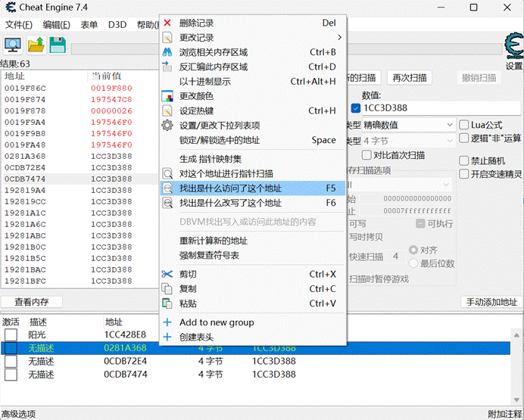Choose 锁定/解锁选中的地址 menu entry

[x=253, y=140]
